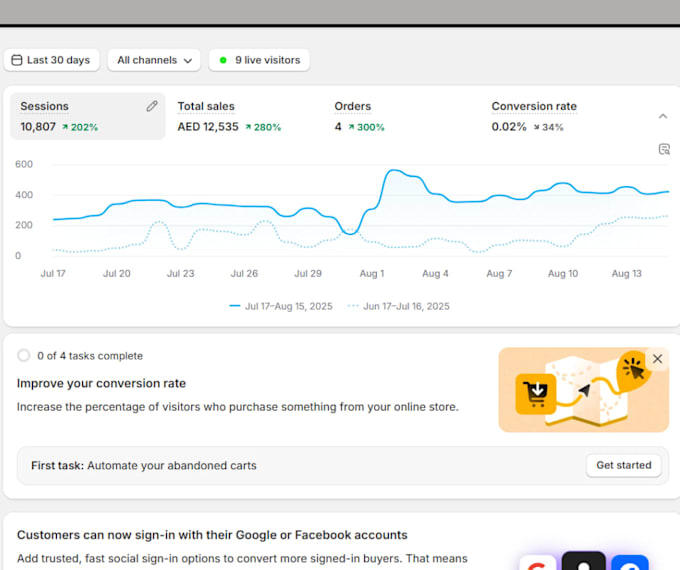Click the Aug 1 label on chart axis

coord(372,274)
